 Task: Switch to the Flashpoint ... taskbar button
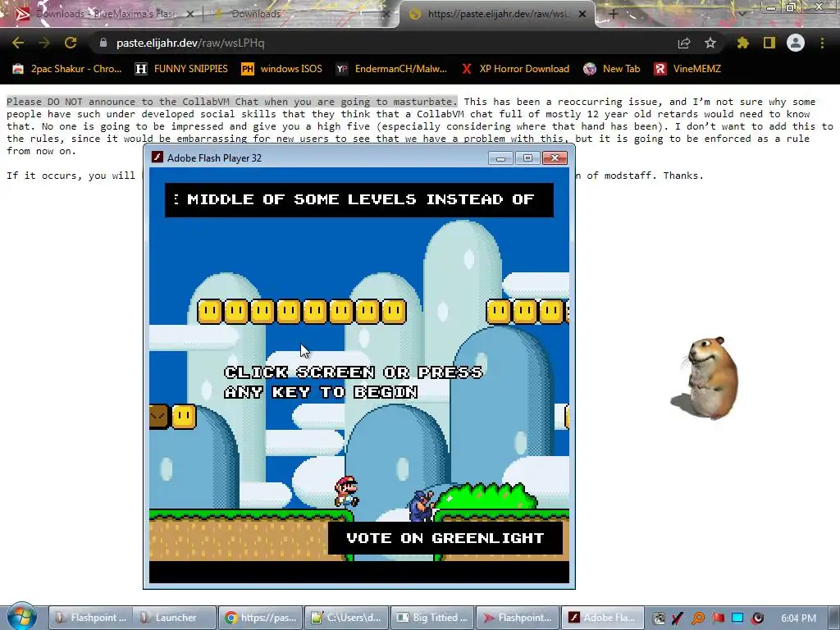point(91,618)
